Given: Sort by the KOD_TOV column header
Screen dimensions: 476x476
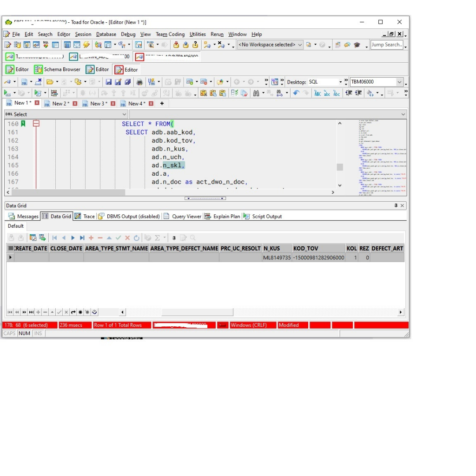Looking at the screenshot, I should click(x=318, y=248).
